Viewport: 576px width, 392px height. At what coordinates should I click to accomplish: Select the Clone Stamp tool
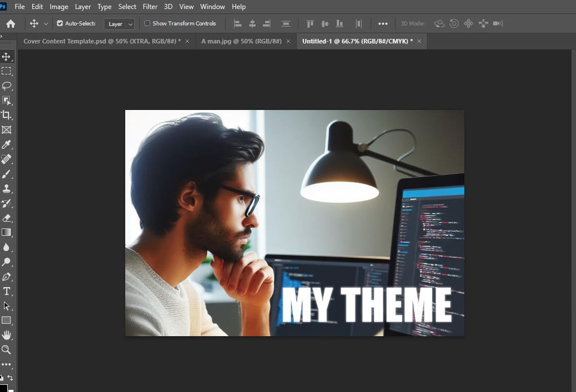coord(6,188)
